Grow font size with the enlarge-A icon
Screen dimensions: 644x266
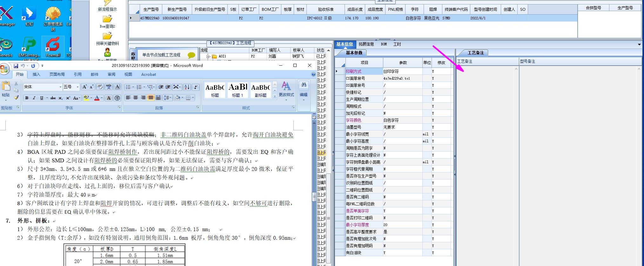pyautogui.click(x=84, y=87)
